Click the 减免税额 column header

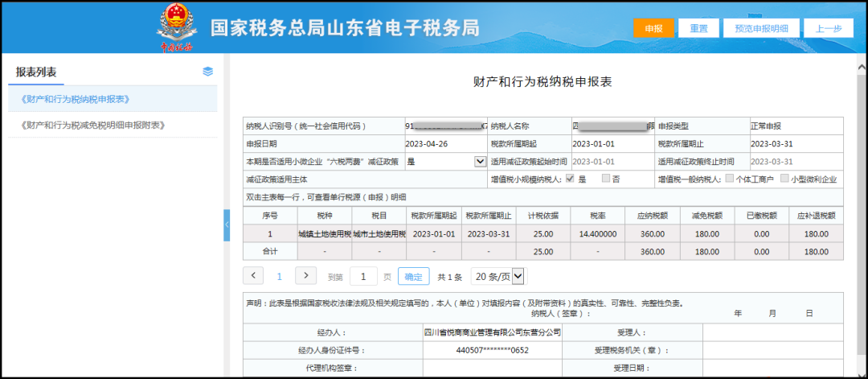[x=706, y=216]
